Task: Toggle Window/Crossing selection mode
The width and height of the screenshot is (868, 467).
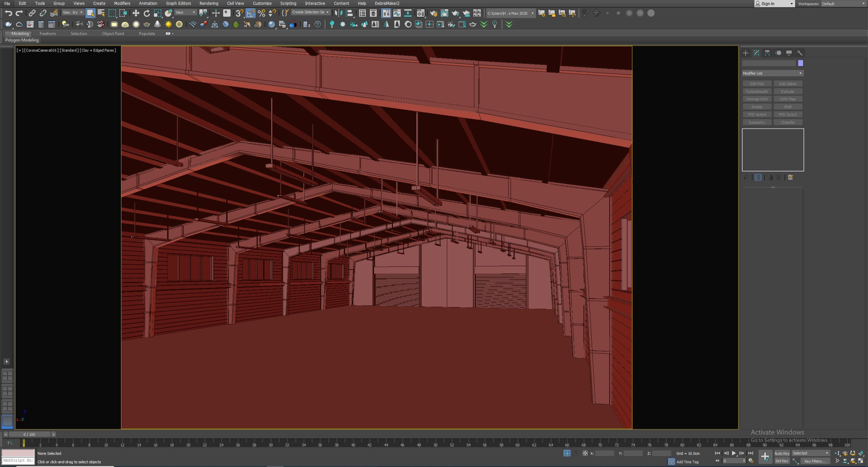Action: point(123,13)
